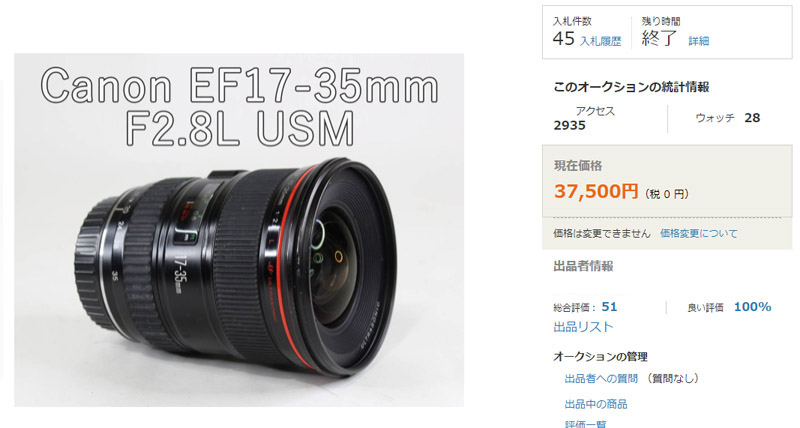Select the 終了 remaining time status
The image size is (800, 428).
[659, 38]
